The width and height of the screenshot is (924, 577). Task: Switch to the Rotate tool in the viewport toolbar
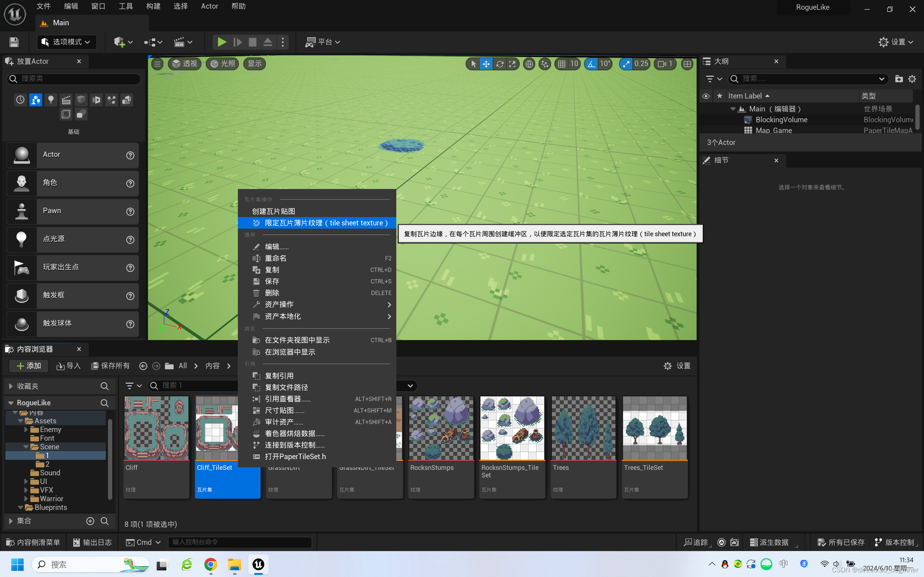tap(500, 64)
